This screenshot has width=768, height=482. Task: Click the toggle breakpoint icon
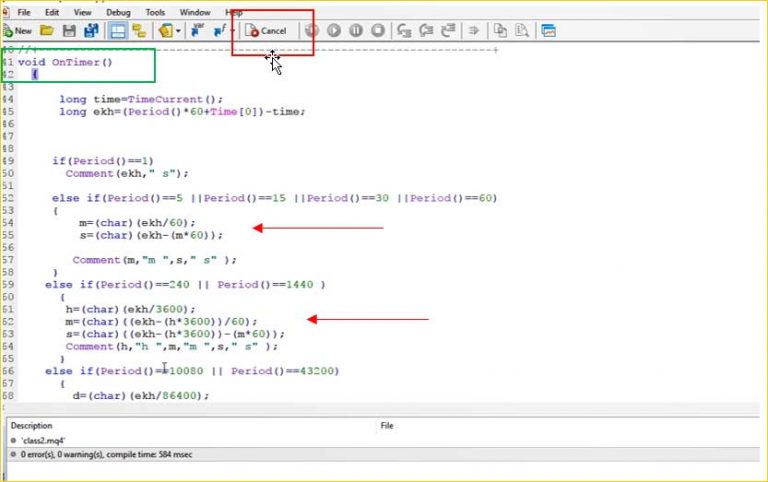click(x=312, y=31)
